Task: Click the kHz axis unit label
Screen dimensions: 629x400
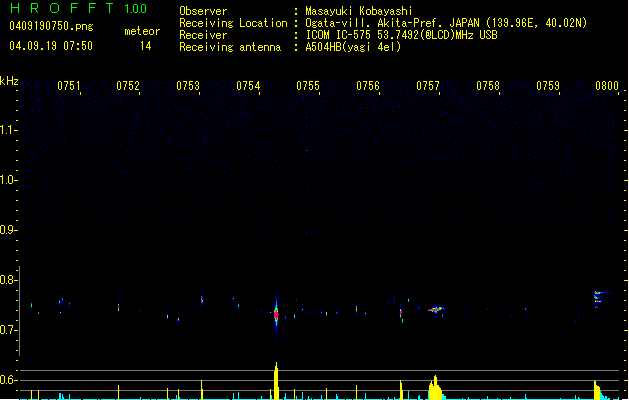Action: pyautogui.click(x=9, y=81)
